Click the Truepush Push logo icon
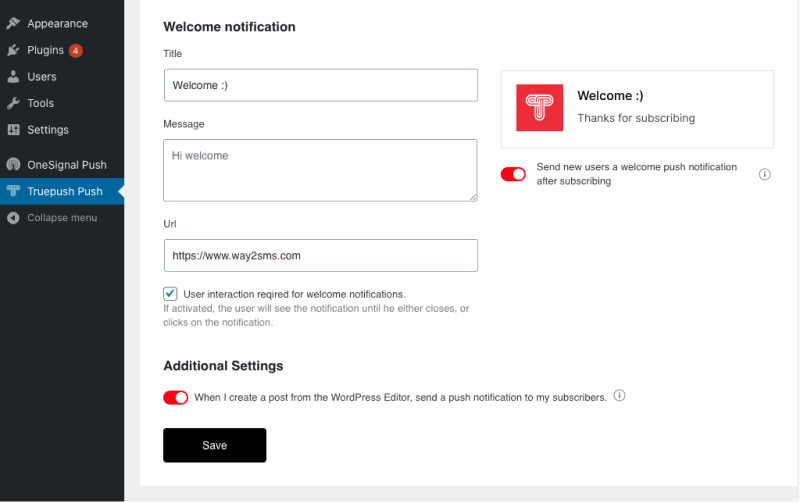 [13, 191]
